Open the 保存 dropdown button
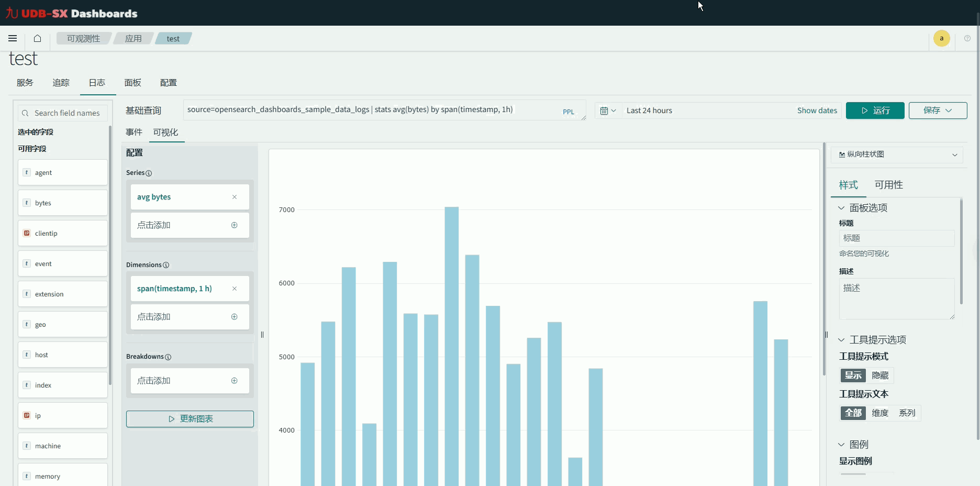 [937, 111]
